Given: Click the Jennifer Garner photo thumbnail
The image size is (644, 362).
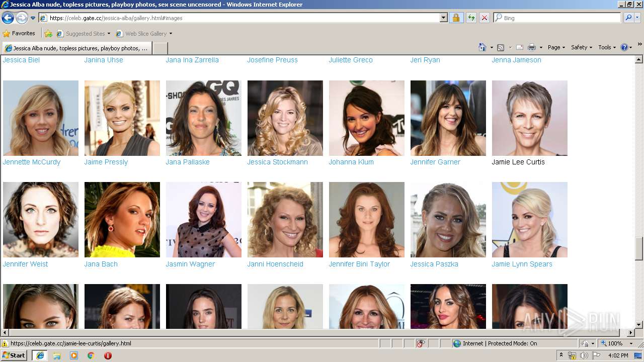Looking at the screenshot, I should pyautogui.click(x=448, y=118).
